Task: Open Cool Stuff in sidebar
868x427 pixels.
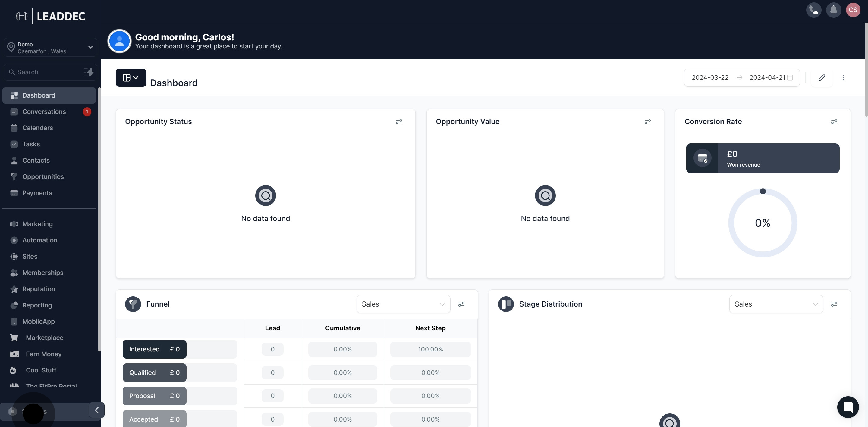Action: 49,370
